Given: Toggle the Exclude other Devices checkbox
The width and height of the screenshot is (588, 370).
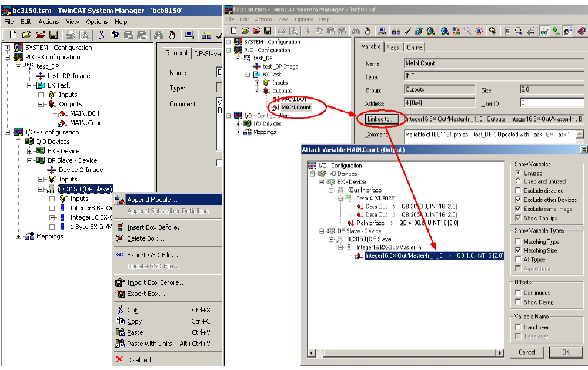Looking at the screenshot, I should pos(518,200).
